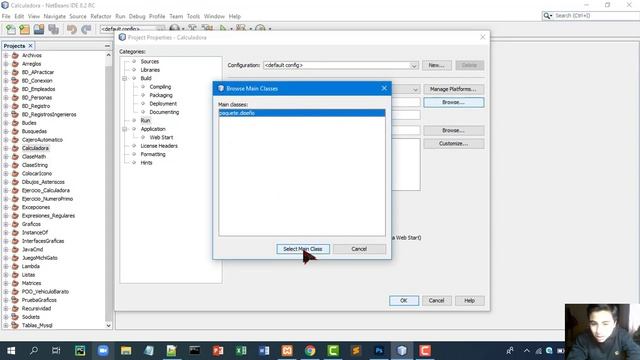Click the Customize... button
The width and height of the screenshot is (640, 360).
453,144
